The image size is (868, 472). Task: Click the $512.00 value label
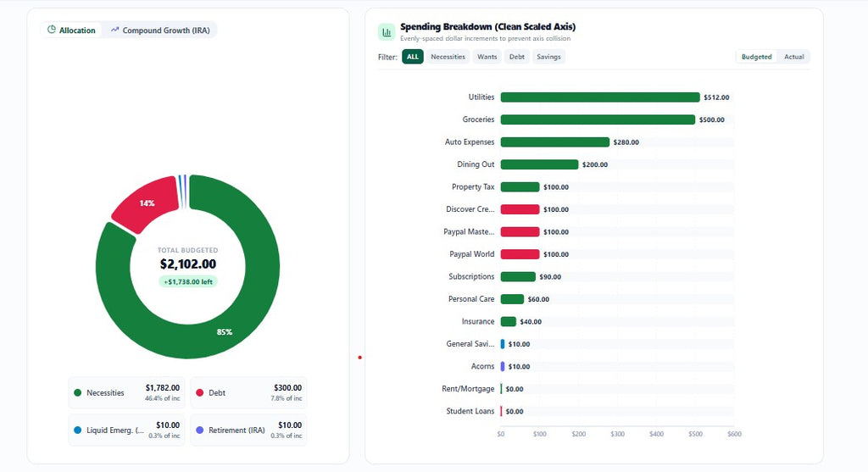pos(716,97)
